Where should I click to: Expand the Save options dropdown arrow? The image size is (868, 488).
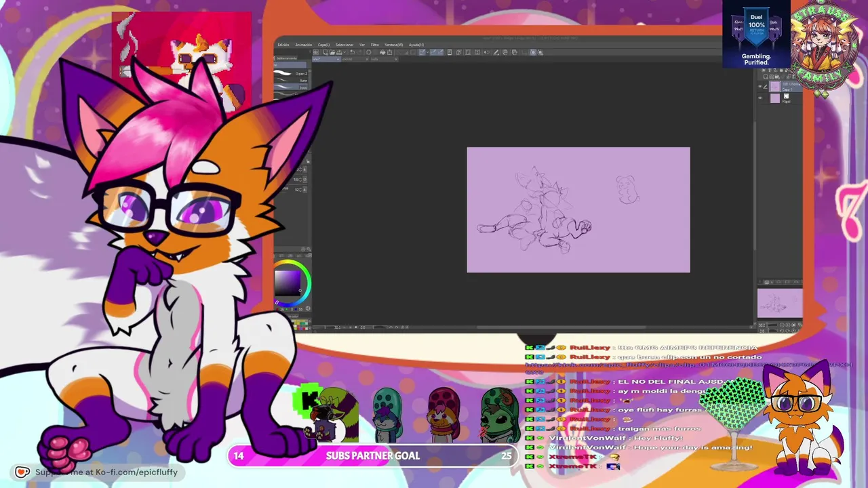[x=344, y=52]
